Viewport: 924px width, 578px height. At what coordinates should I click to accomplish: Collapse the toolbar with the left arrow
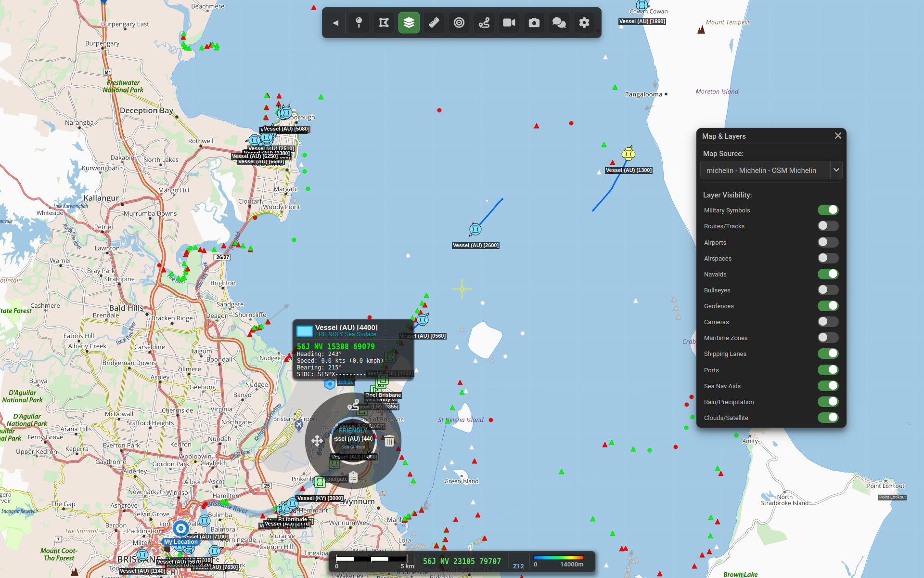pyautogui.click(x=335, y=23)
